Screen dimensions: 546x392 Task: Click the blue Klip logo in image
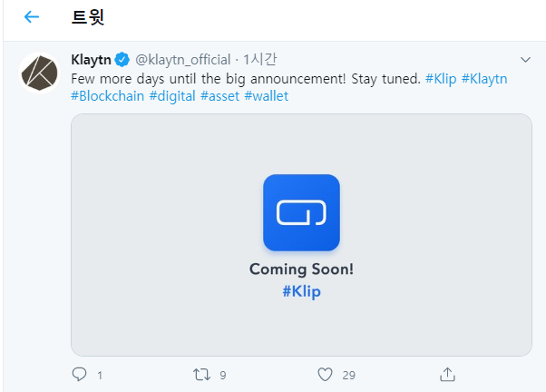(x=301, y=212)
